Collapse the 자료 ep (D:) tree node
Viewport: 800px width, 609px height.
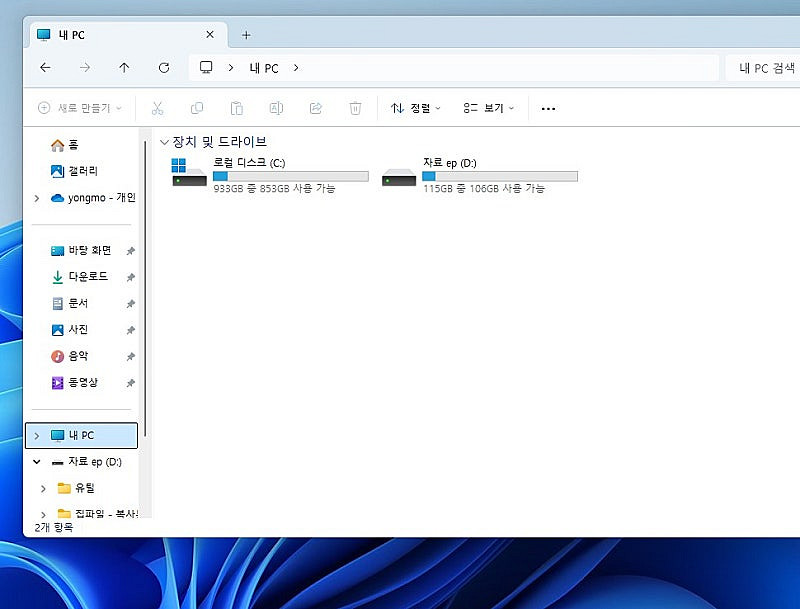point(37,462)
